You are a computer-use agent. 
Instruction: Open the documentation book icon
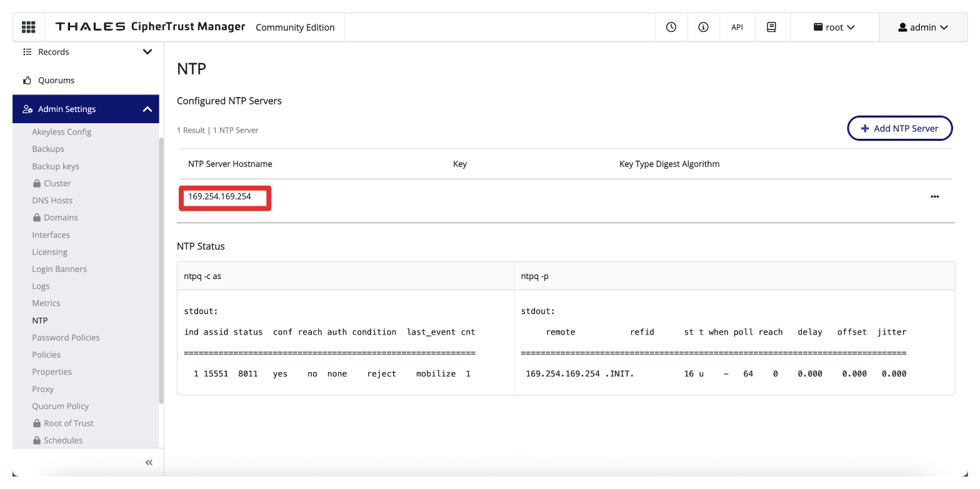[771, 28]
